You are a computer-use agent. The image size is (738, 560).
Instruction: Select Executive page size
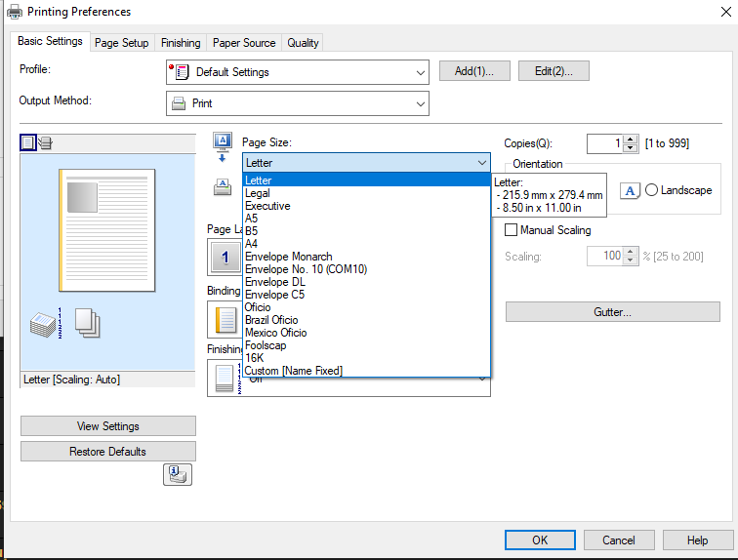366,206
